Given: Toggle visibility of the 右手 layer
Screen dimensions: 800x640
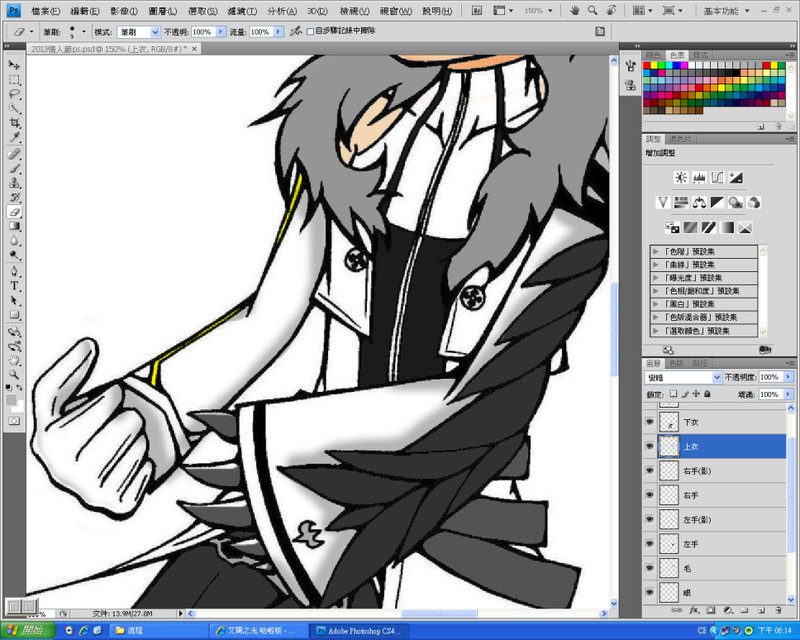Looking at the screenshot, I should pyautogui.click(x=649, y=495).
